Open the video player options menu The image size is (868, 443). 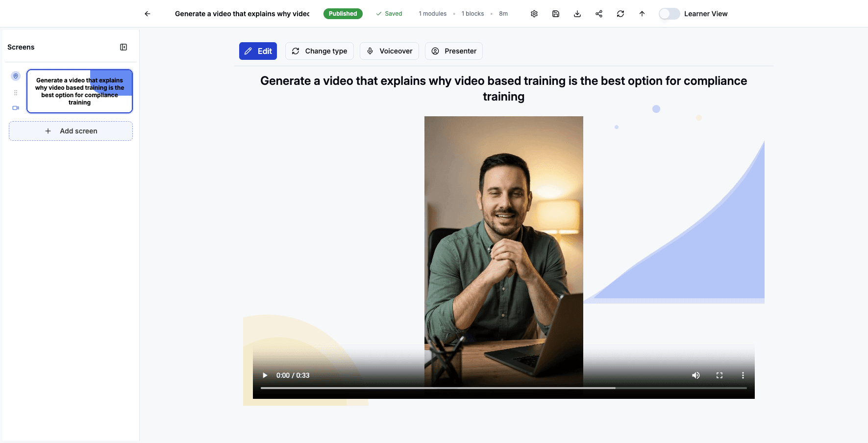(743, 375)
